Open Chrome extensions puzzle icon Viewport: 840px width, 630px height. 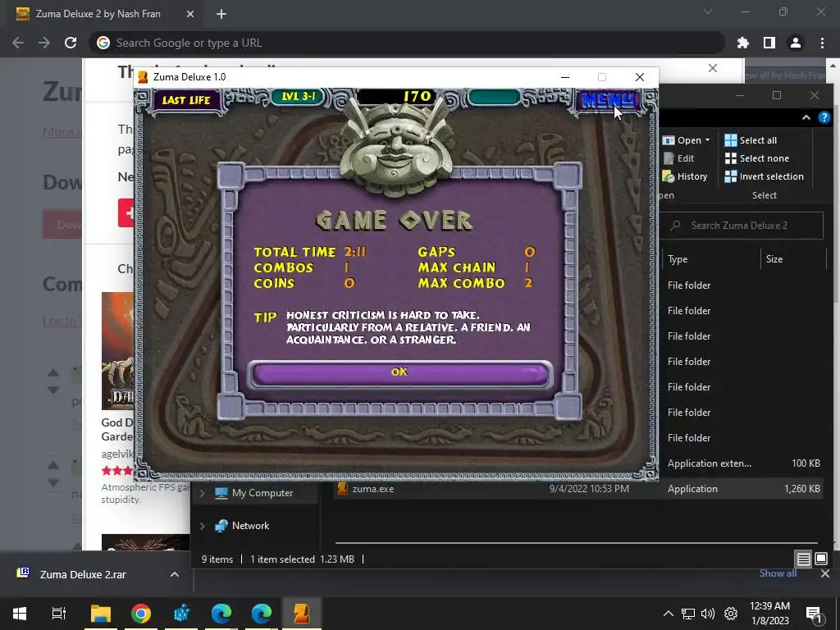point(743,43)
